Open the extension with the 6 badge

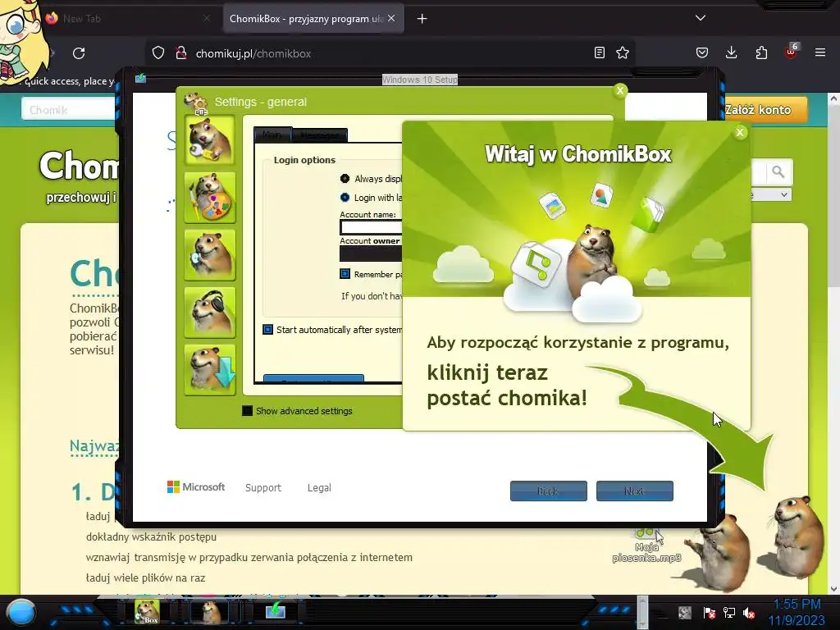(791, 52)
